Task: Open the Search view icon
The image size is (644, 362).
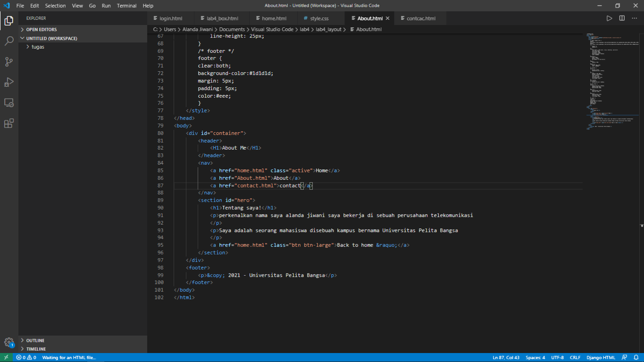Action: coord(9,41)
